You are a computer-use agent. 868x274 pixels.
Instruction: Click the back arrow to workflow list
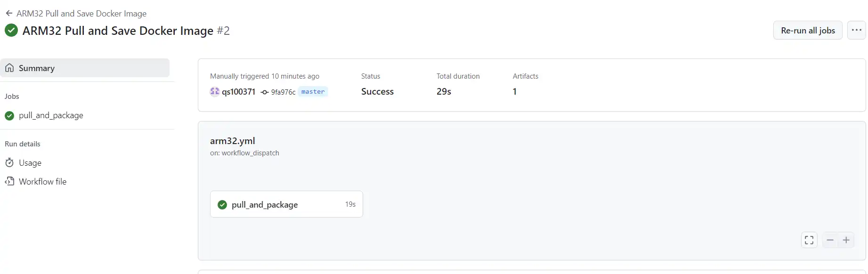(8, 14)
